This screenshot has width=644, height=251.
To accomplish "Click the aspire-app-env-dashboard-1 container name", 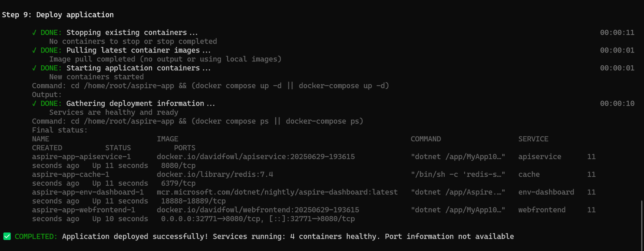I will (x=88, y=192).
